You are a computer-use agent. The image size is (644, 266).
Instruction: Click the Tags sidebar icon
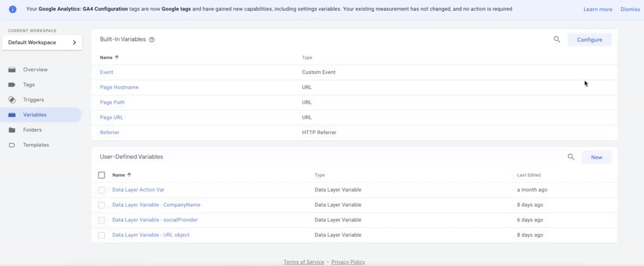tap(12, 85)
